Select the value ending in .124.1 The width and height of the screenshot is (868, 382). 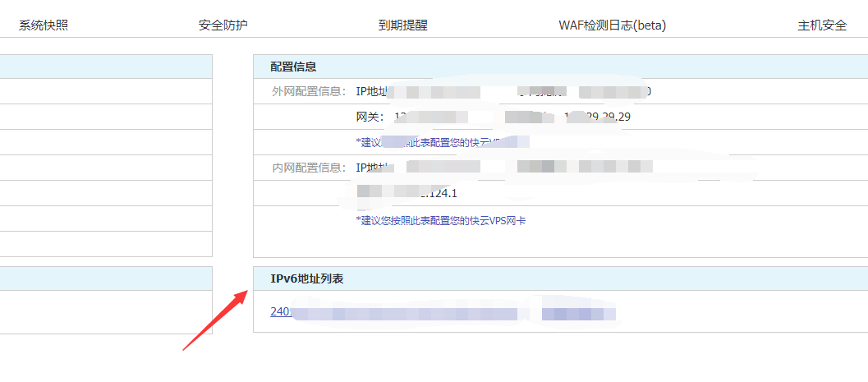point(407,193)
